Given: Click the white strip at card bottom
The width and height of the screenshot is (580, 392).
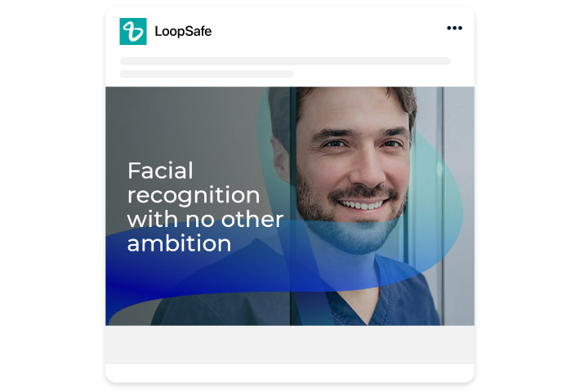Looking at the screenshot, I should pos(290,372).
